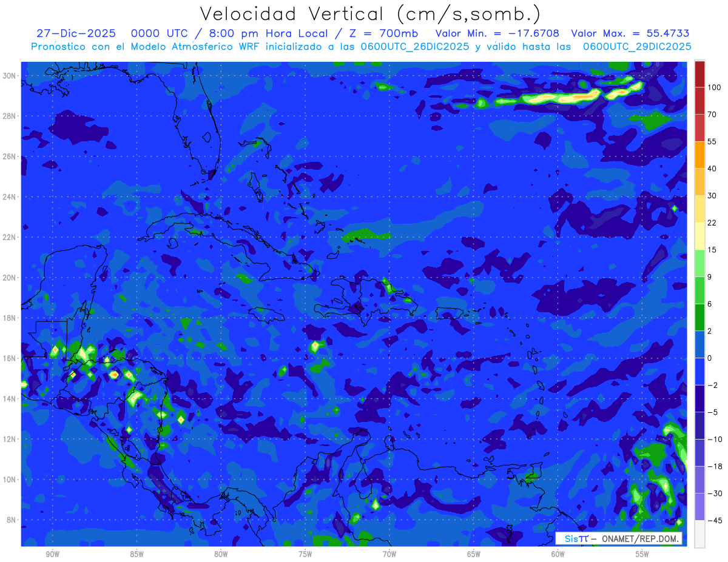Click the 20N latitude axis label

click(10, 278)
